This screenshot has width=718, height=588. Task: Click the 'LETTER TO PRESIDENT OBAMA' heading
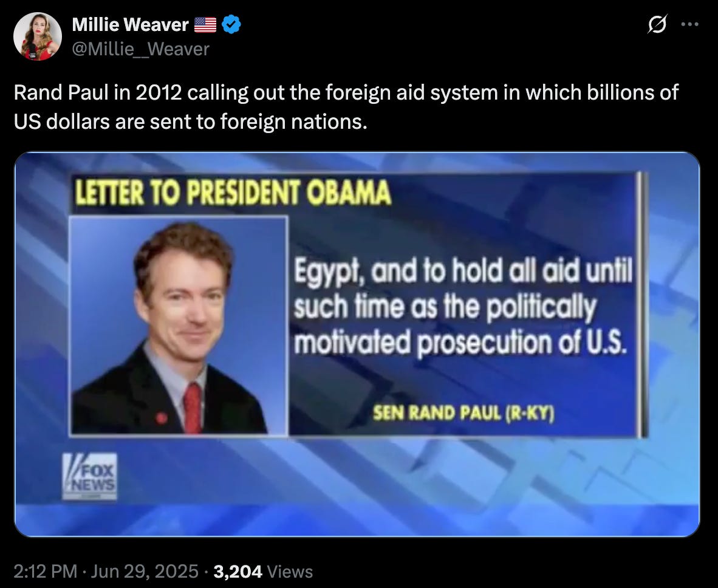[x=233, y=193]
